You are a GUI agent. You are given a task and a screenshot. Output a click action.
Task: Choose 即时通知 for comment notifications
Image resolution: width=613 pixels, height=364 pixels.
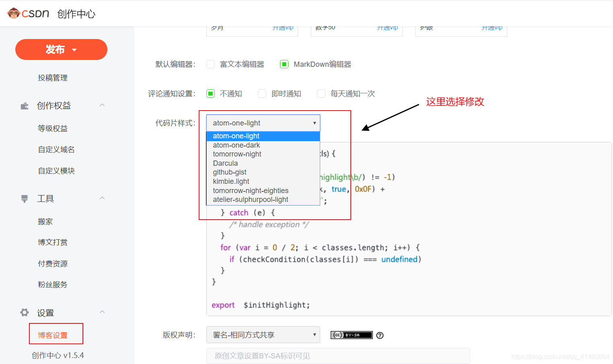tap(262, 94)
